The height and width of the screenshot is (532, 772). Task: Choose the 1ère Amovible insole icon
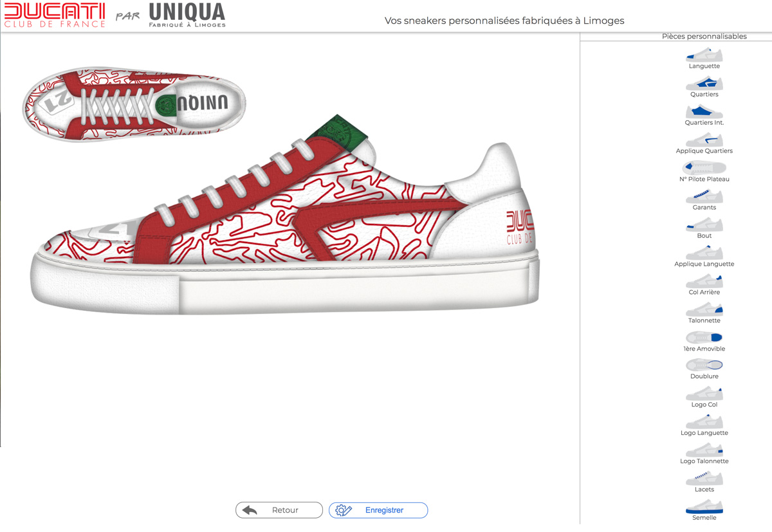704,338
